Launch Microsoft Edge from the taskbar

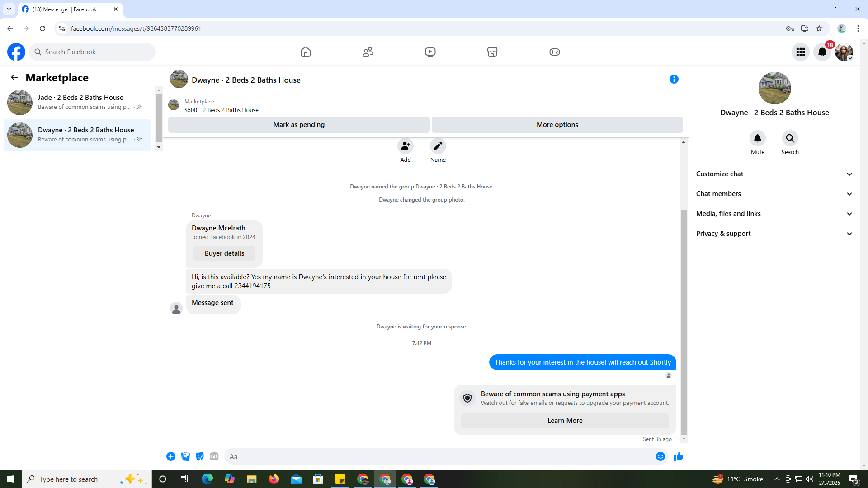click(x=207, y=479)
